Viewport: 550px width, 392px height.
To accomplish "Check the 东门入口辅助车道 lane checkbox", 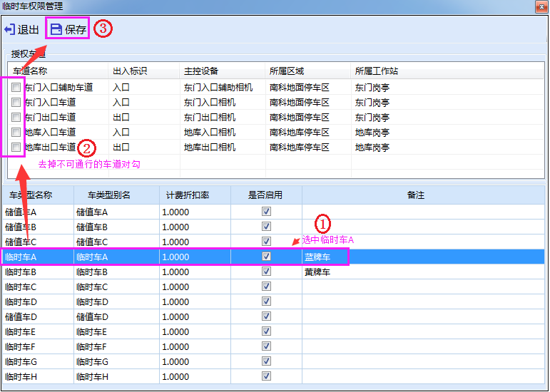I will (x=16, y=87).
